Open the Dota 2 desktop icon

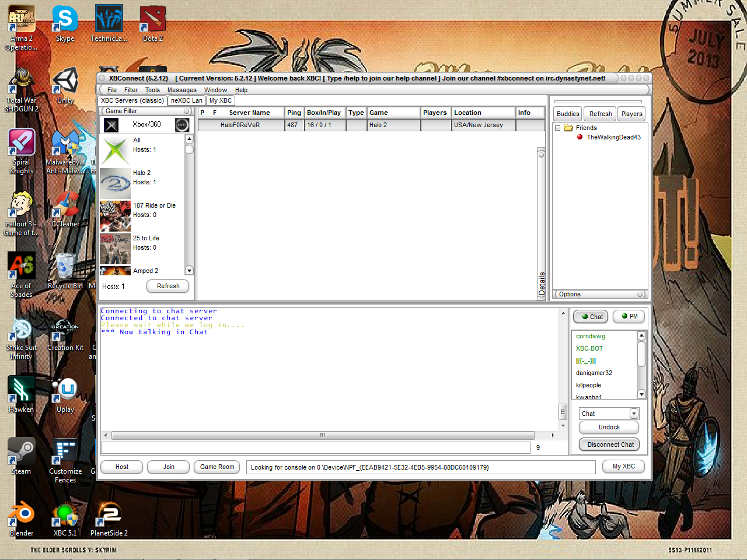153,24
